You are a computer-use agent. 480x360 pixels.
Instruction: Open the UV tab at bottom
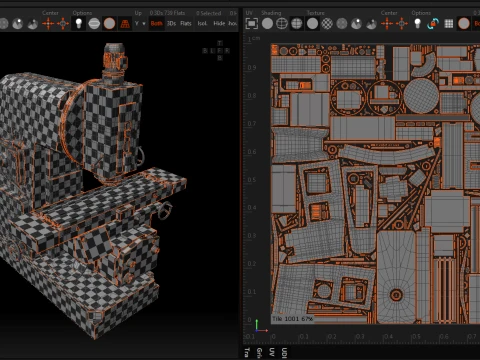[272, 353]
